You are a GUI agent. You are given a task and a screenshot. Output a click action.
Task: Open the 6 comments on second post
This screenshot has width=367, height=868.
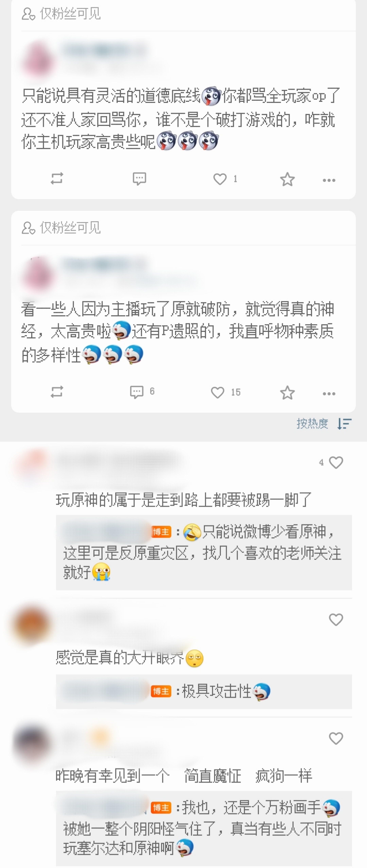142,392
